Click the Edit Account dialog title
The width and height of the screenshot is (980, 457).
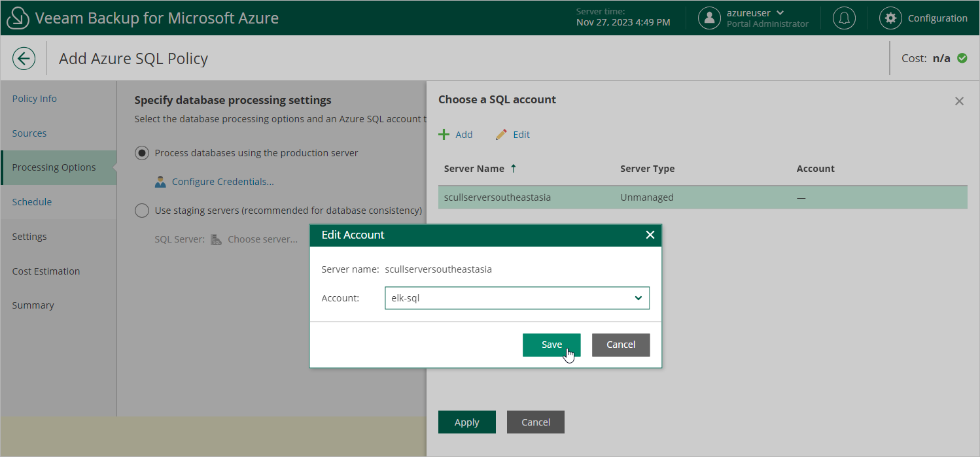pyautogui.click(x=353, y=235)
